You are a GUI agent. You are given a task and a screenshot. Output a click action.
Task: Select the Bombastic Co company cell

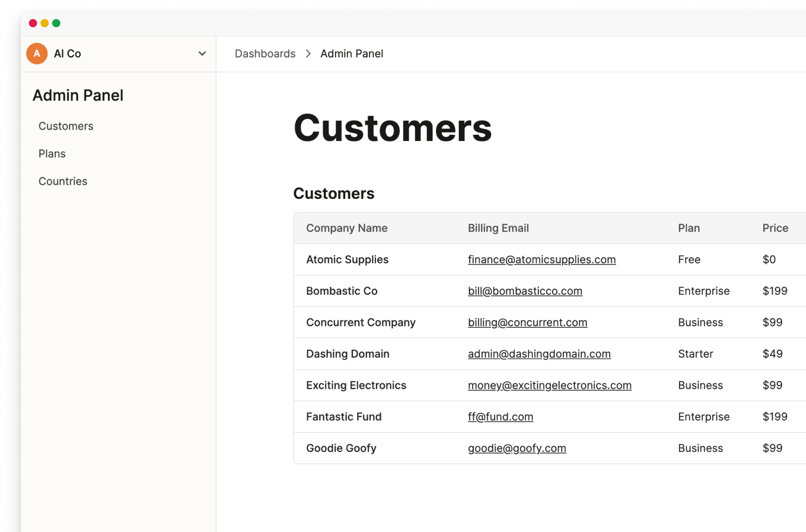(x=342, y=291)
